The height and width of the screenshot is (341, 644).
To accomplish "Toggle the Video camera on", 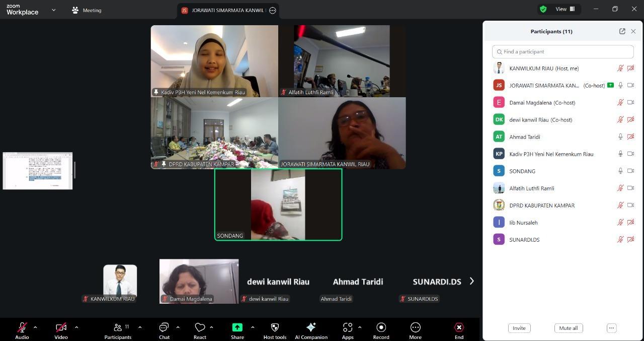I will point(61,327).
